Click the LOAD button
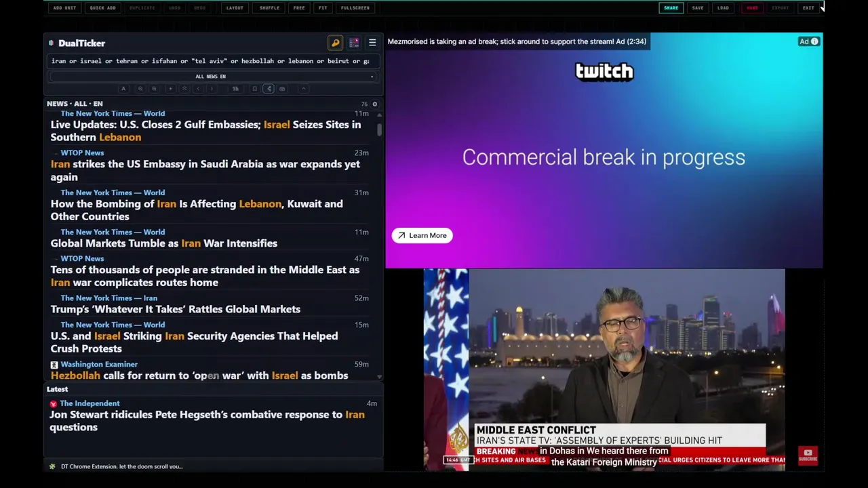The height and width of the screenshot is (488, 868). pyautogui.click(x=723, y=8)
